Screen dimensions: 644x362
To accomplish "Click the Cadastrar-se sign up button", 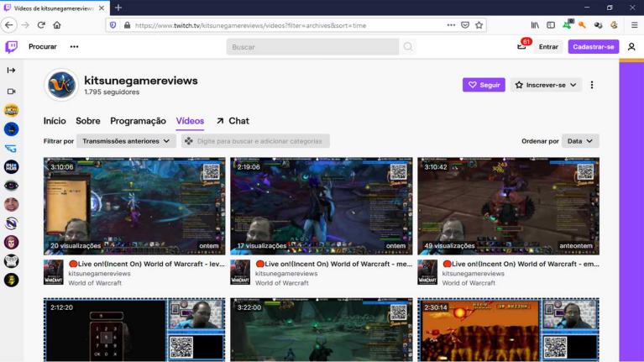I will click(593, 47).
